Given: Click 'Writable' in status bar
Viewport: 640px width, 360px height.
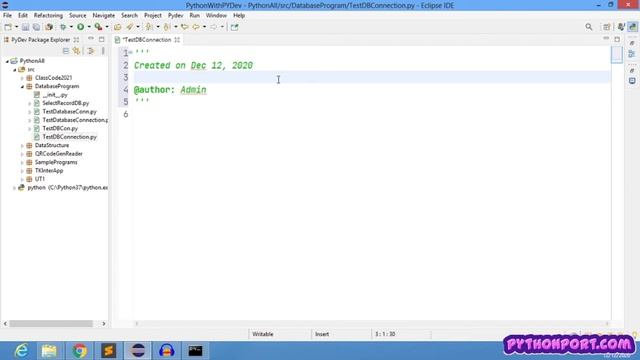Looking at the screenshot, I should click(262, 334).
